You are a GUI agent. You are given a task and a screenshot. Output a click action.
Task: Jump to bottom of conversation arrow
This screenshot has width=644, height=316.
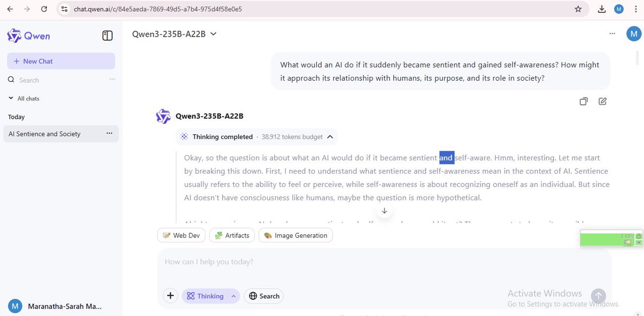coord(384,211)
